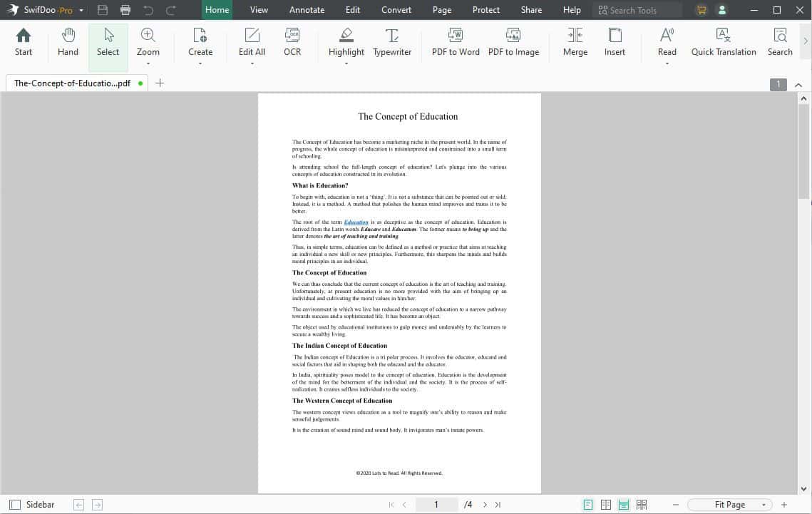Open the user account icon
Viewport: 812px width, 514px height.
point(722,10)
